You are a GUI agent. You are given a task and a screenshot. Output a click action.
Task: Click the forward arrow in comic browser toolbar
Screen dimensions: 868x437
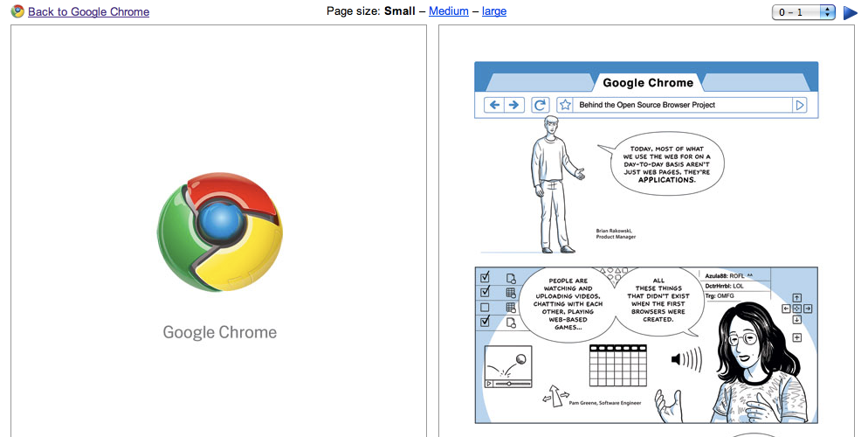pos(514,105)
